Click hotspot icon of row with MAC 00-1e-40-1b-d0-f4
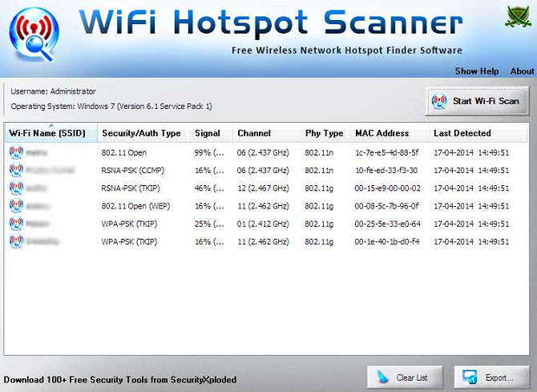The height and width of the screenshot is (392, 537). pyautogui.click(x=16, y=241)
